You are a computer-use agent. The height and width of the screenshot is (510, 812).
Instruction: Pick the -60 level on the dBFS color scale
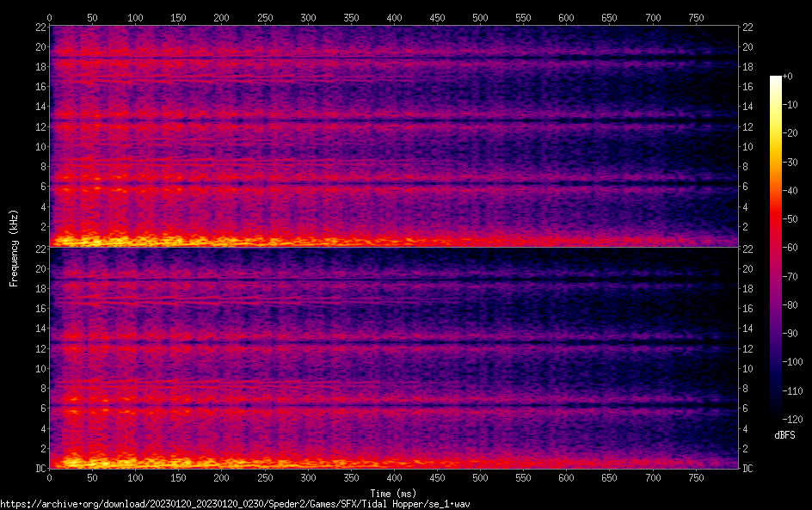point(790,247)
